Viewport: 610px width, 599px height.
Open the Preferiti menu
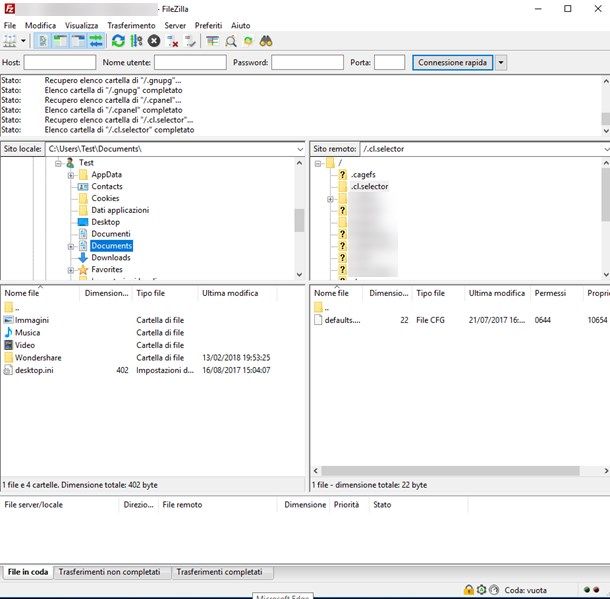209,25
